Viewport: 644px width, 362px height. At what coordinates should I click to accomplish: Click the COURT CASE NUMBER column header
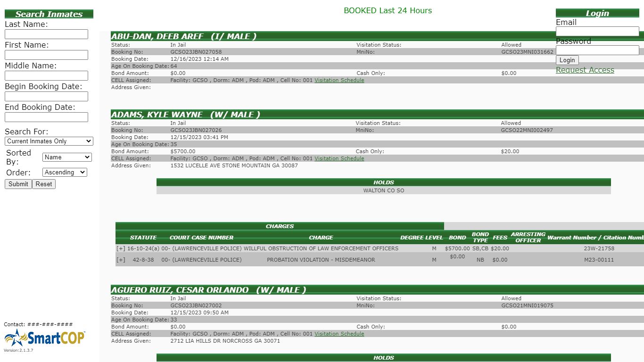[x=201, y=238]
